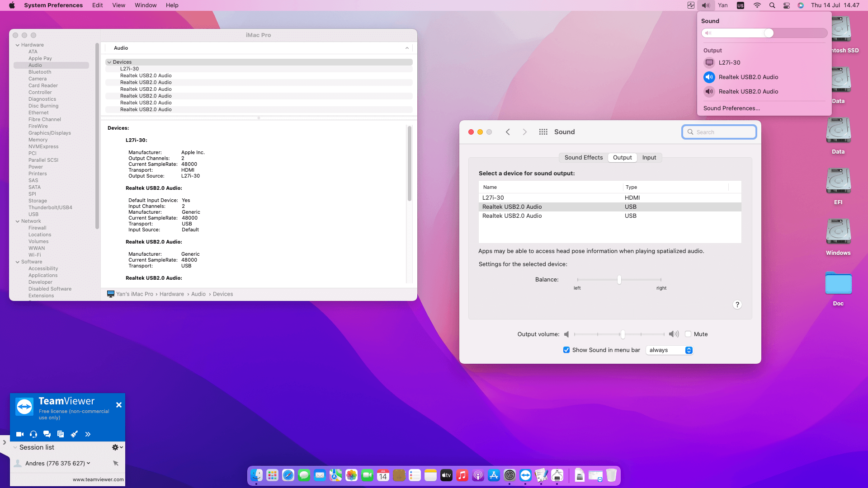
Task: Open the TeamViewer file box icon
Action: [x=61, y=434]
